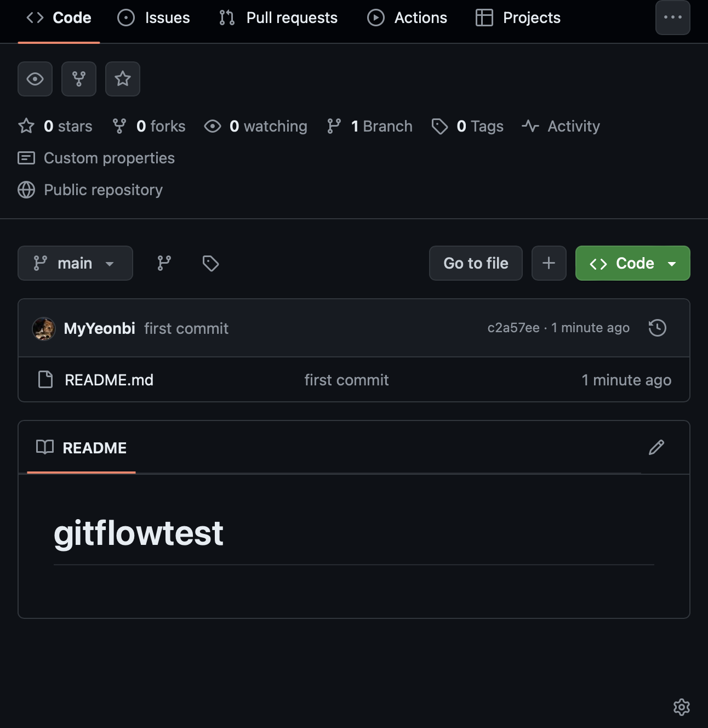Viewport: 708px width, 728px height.
Task: View tags icon beside branch icon
Action: (210, 263)
